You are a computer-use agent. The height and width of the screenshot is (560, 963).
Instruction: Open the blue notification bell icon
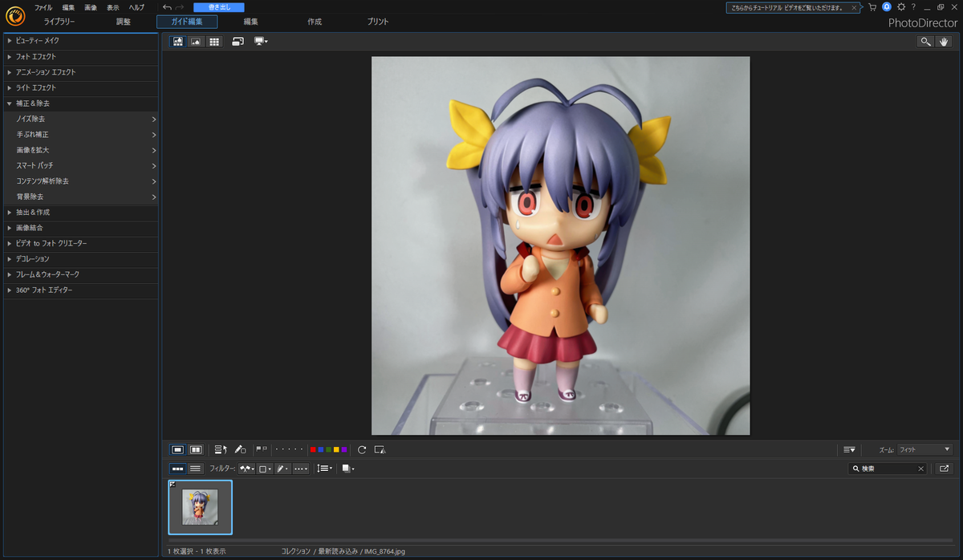[887, 6]
